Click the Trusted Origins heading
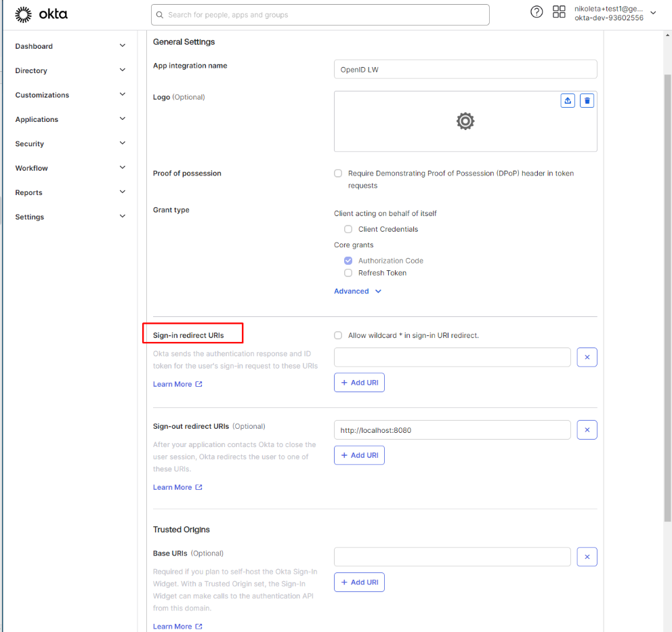This screenshot has height=632, width=672. click(x=182, y=530)
